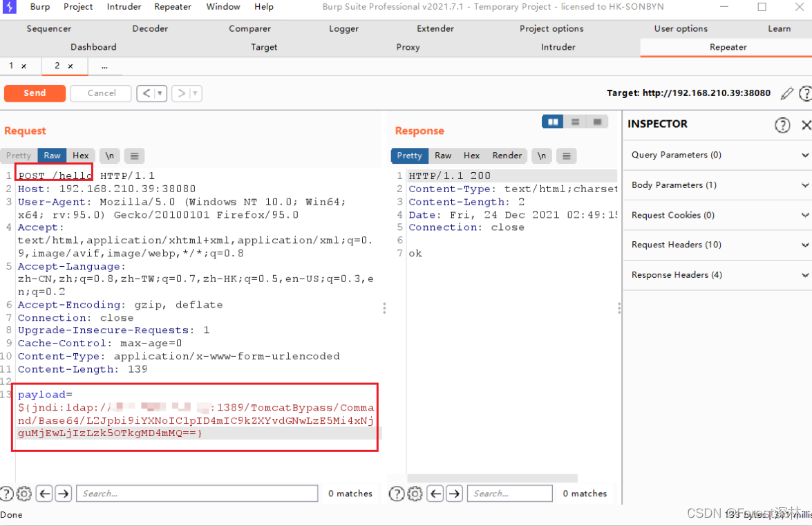Open request search settings gear
Viewport: 812px width, 526px height.
[x=24, y=494]
